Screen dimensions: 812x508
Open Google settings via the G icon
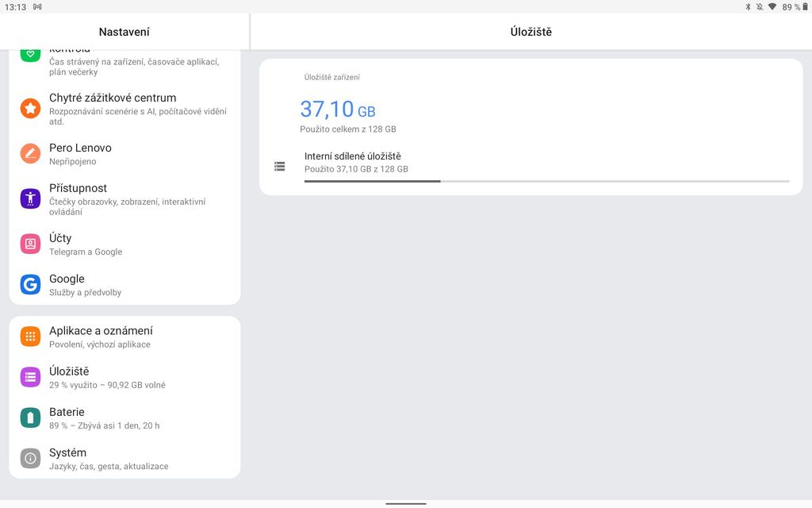click(29, 285)
